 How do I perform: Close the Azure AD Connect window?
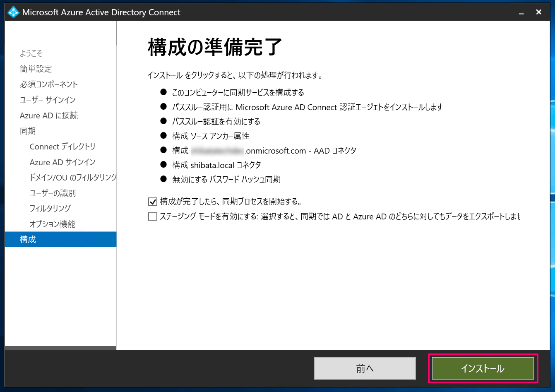[x=538, y=12]
